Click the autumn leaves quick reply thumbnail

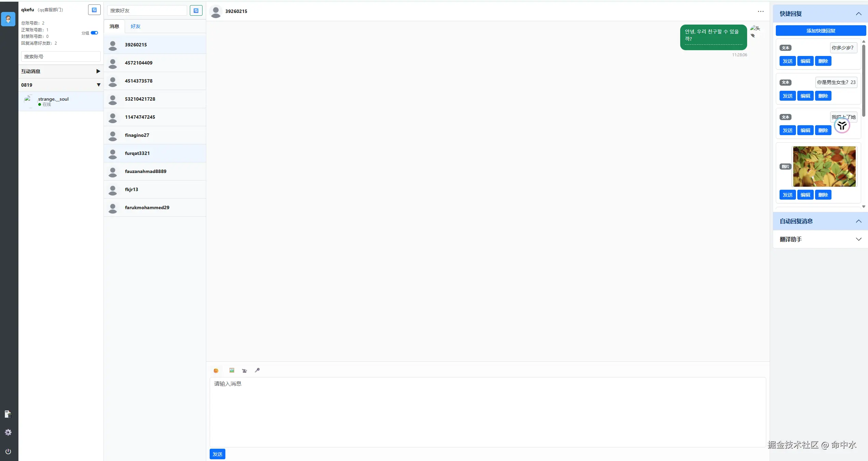pos(825,166)
